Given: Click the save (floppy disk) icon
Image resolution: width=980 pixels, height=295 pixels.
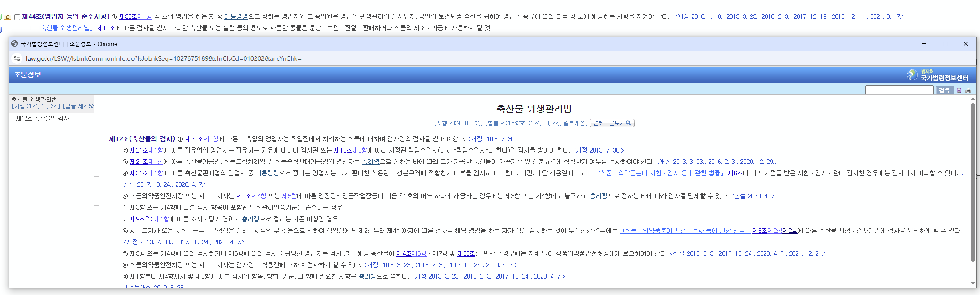Looking at the screenshot, I should tap(959, 90).
